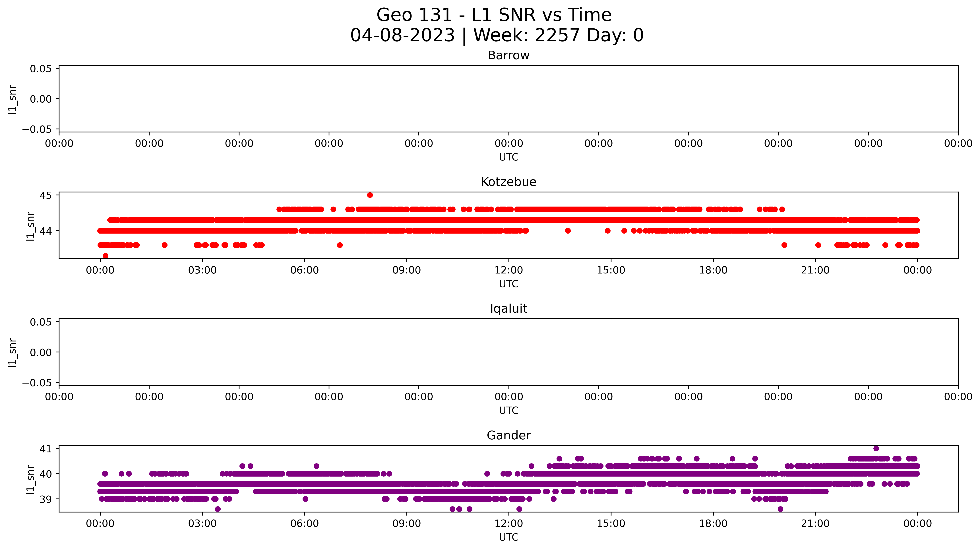980x550 pixels.
Task: Select the Barrow subplot title
Action: pos(508,55)
